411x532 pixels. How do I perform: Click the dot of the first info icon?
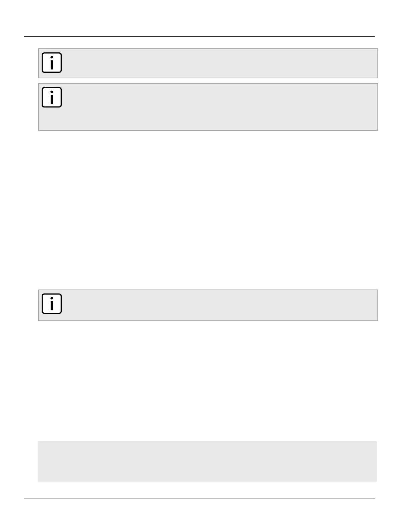click(51, 58)
